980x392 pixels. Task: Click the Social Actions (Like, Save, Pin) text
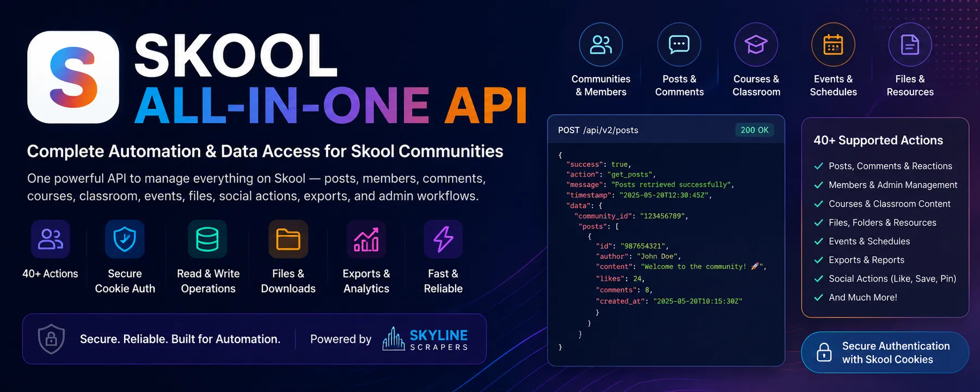892,279
